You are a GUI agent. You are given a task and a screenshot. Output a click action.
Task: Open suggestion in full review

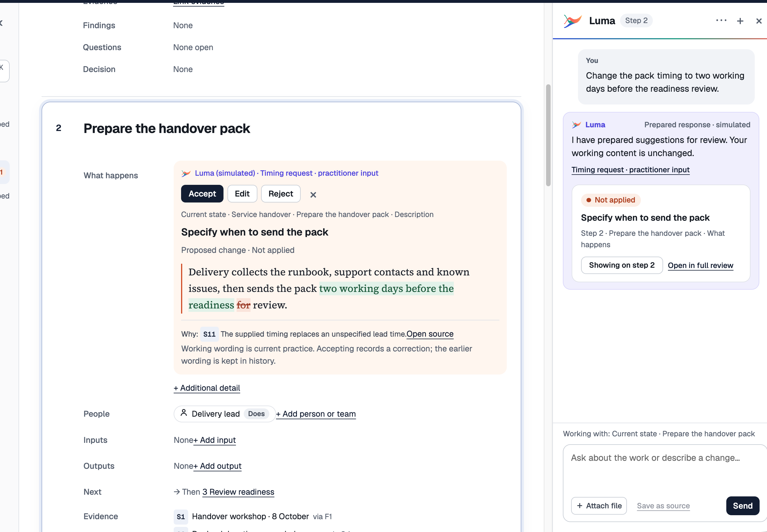(x=700, y=266)
